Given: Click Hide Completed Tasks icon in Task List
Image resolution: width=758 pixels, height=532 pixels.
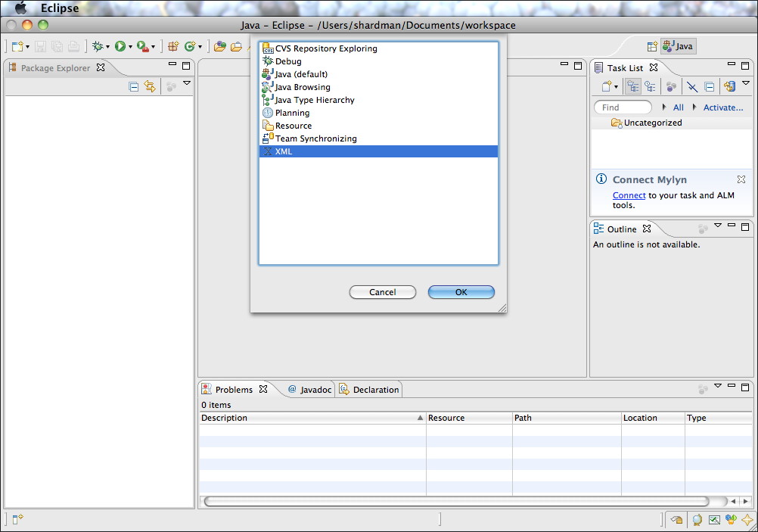Looking at the screenshot, I should [692, 86].
